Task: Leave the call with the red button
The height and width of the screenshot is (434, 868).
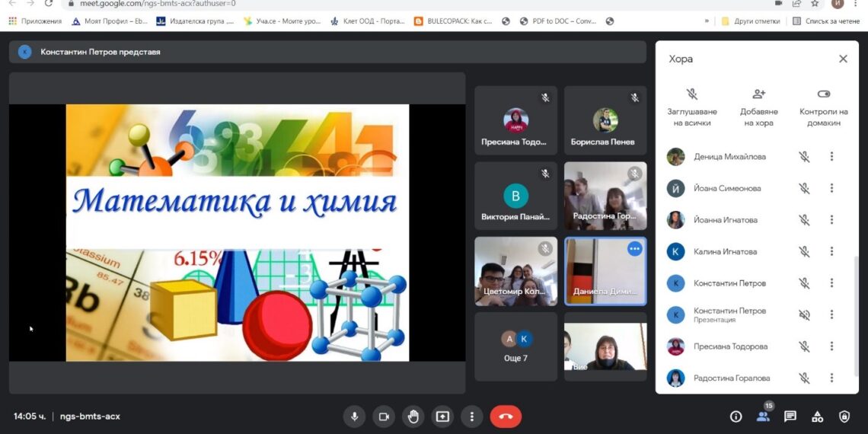Action: click(506, 416)
